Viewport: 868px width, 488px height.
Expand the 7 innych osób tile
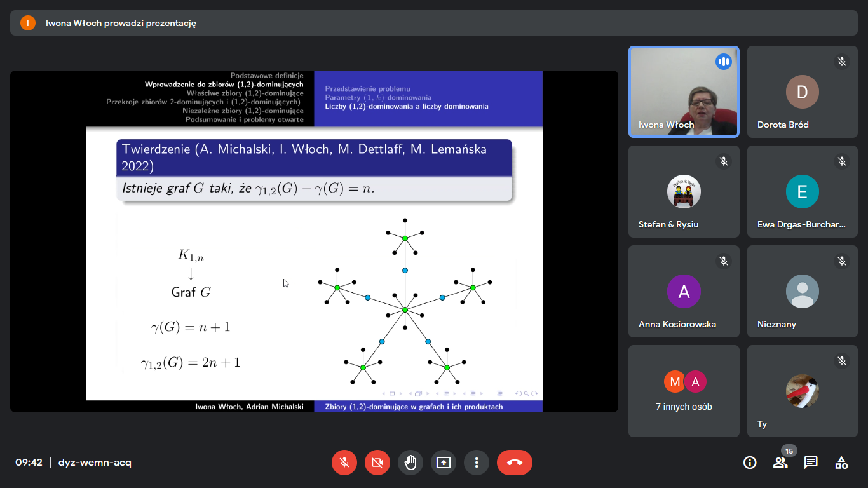(x=684, y=391)
